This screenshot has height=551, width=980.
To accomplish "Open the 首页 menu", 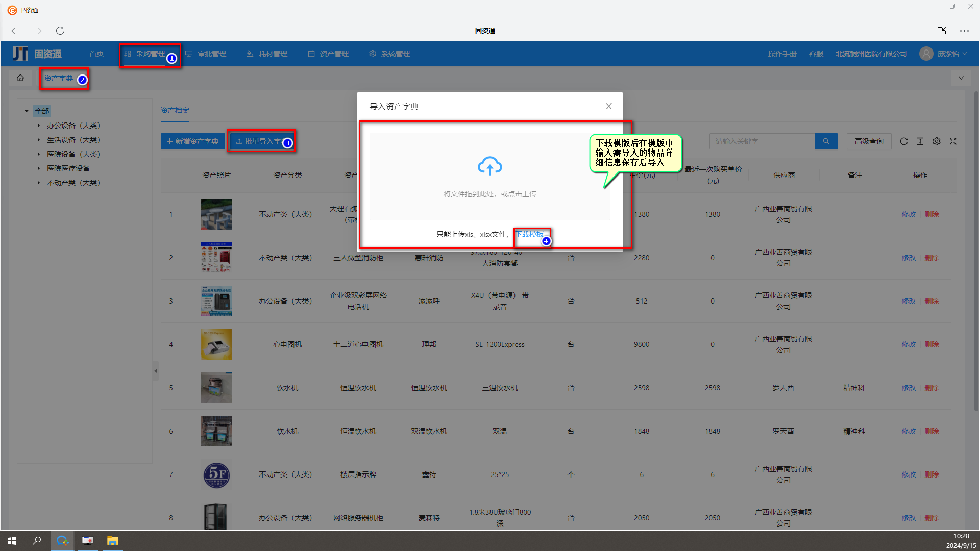I will click(96, 54).
